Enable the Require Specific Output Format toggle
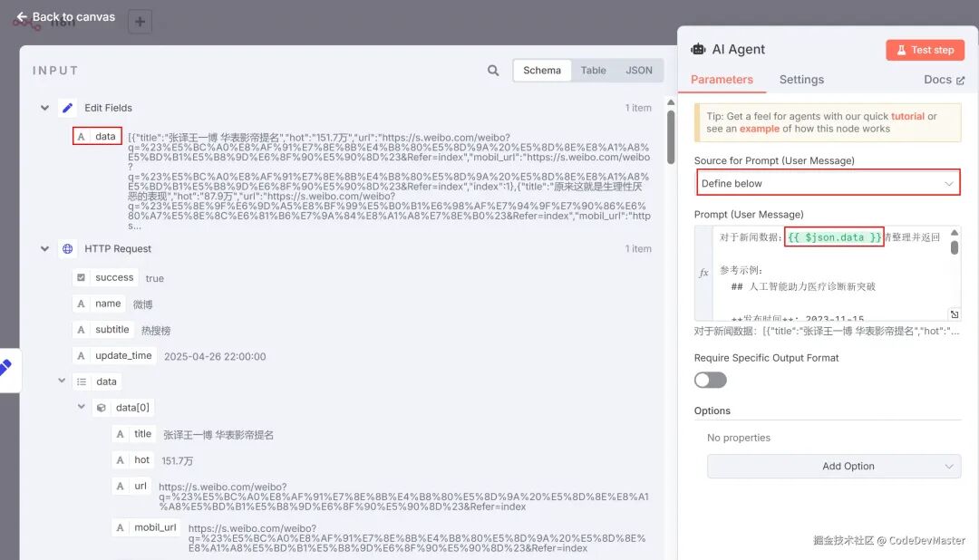This screenshot has height=560, width=979. click(710, 380)
